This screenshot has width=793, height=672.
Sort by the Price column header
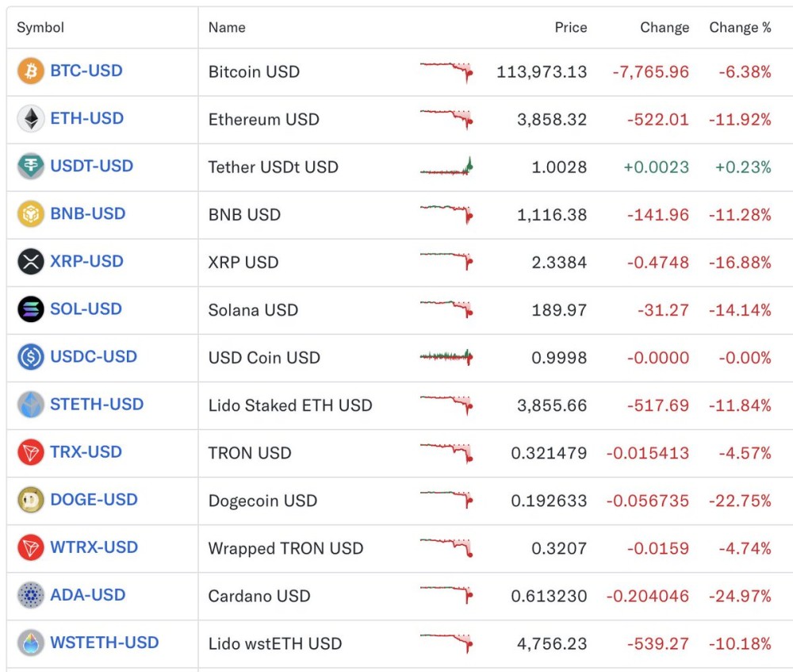coord(571,28)
